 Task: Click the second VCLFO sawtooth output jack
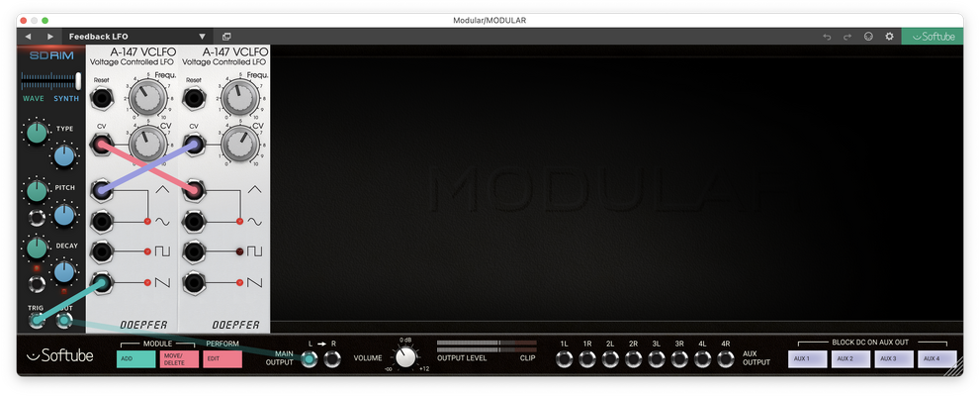point(194,283)
